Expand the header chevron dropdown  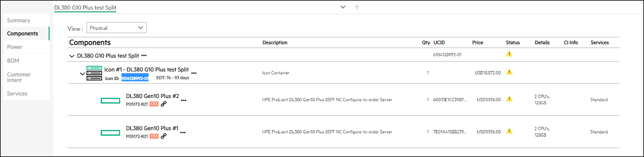click(343, 7)
